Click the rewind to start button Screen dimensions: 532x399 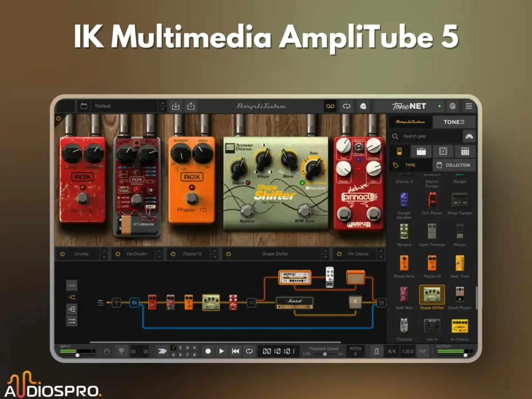click(x=235, y=352)
